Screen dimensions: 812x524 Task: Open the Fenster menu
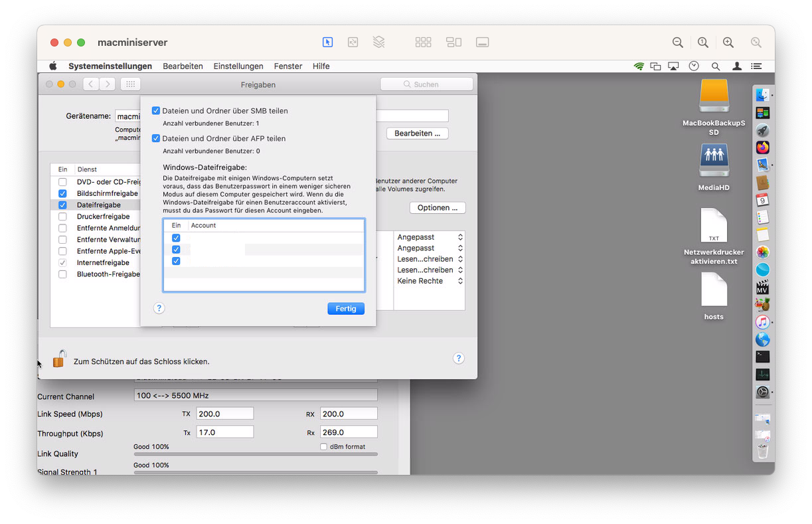(x=287, y=66)
